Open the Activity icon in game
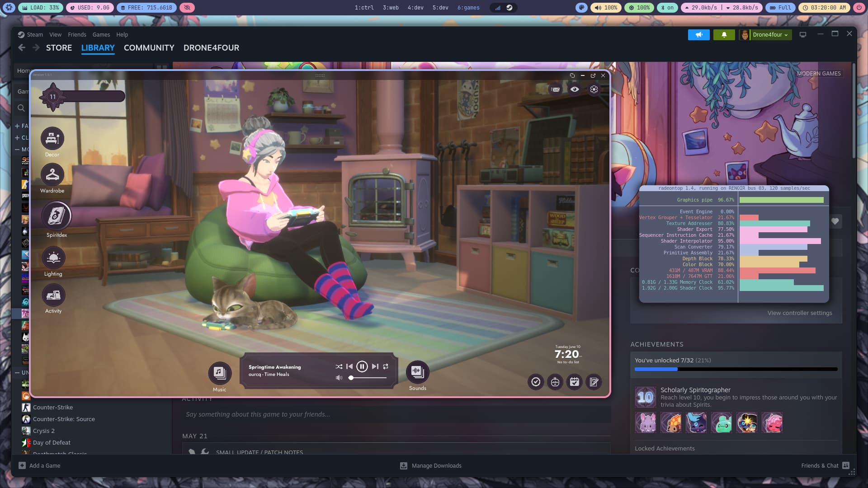The width and height of the screenshot is (868, 488). tap(53, 295)
